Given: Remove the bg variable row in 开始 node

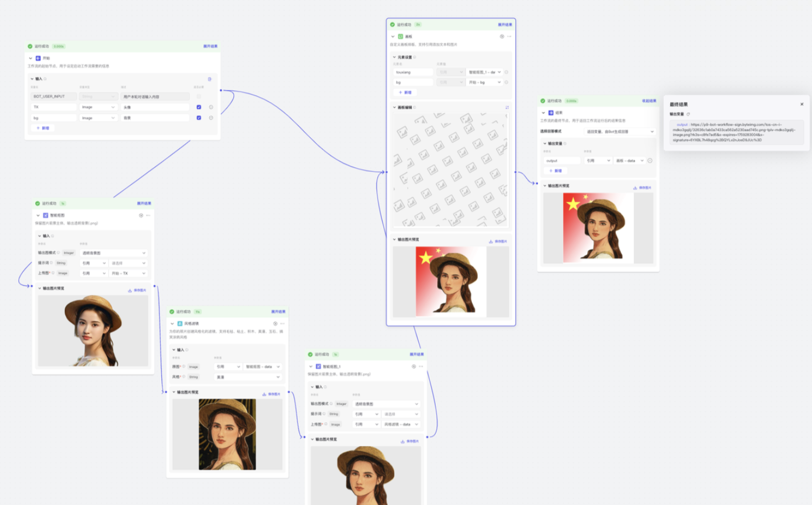Looking at the screenshot, I should [x=211, y=117].
